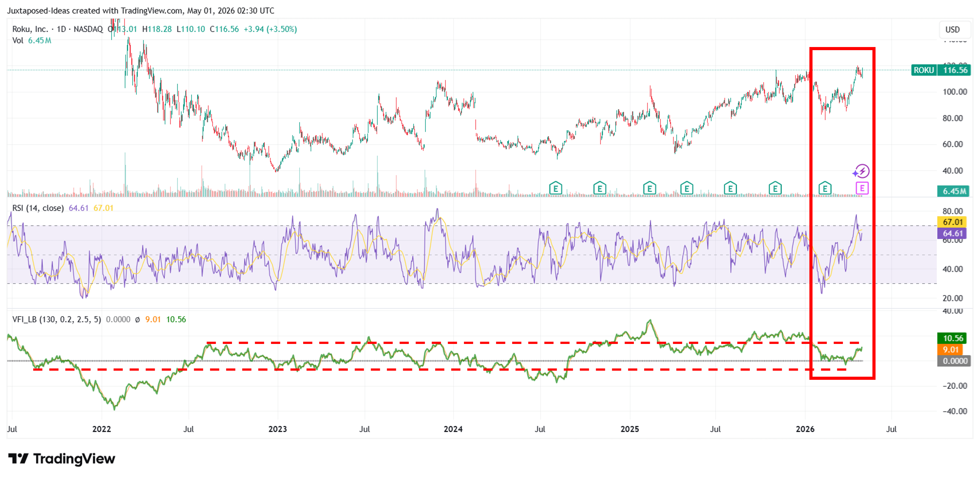Viewport: 980px width, 479px height.
Task: Click the TradingView logo
Action: tap(62, 459)
